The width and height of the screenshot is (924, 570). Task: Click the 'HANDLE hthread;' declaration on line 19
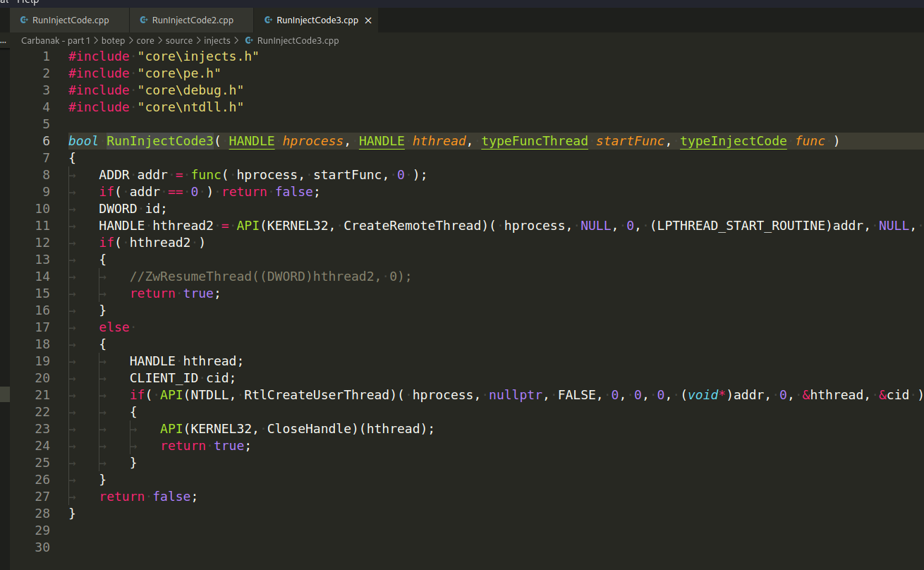pyautogui.click(x=187, y=361)
